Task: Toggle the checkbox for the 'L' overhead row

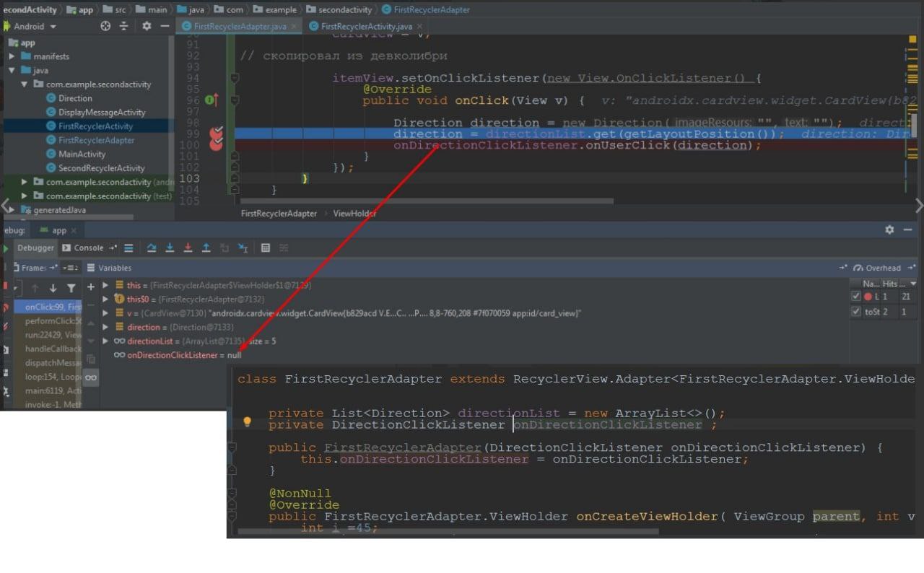Action: click(x=856, y=297)
